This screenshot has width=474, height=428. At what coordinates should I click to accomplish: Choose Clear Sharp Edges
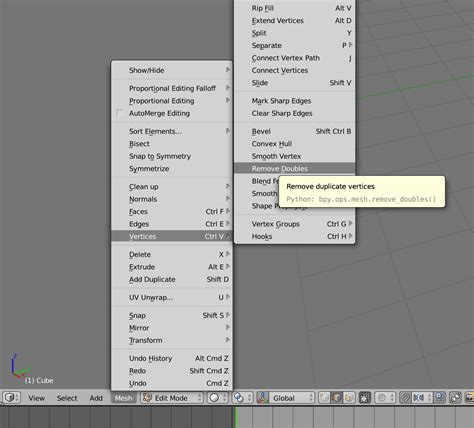295,113
